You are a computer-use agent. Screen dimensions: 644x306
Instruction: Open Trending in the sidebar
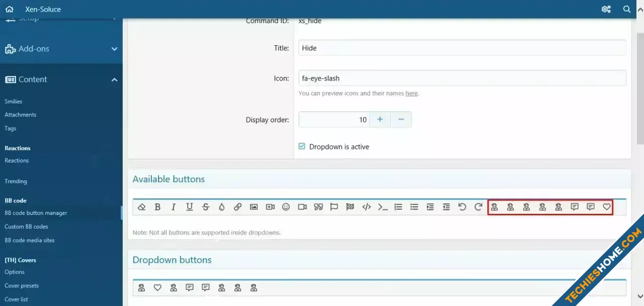click(x=16, y=181)
